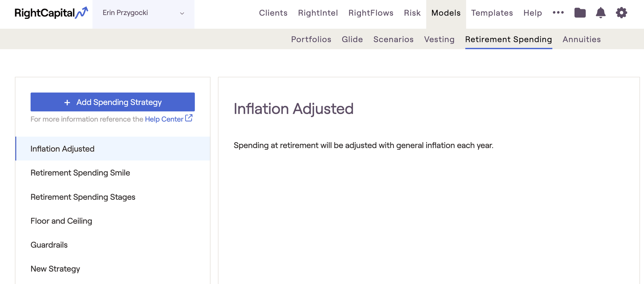This screenshot has width=644, height=284.
Task: Select Retirement Spending Stages strategy
Action: [83, 197]
